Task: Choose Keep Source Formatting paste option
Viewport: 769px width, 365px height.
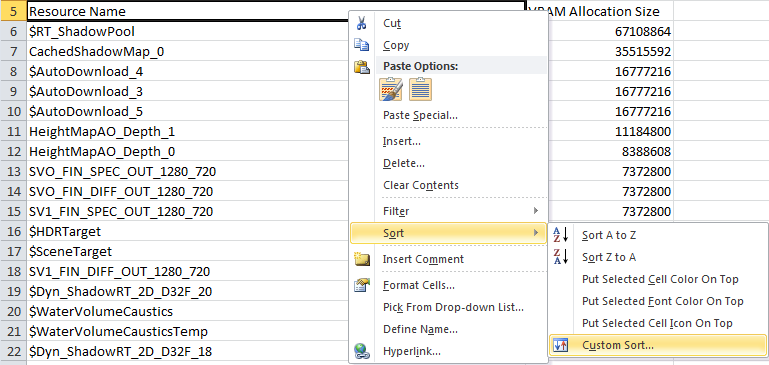Action: tap(391, 89)
